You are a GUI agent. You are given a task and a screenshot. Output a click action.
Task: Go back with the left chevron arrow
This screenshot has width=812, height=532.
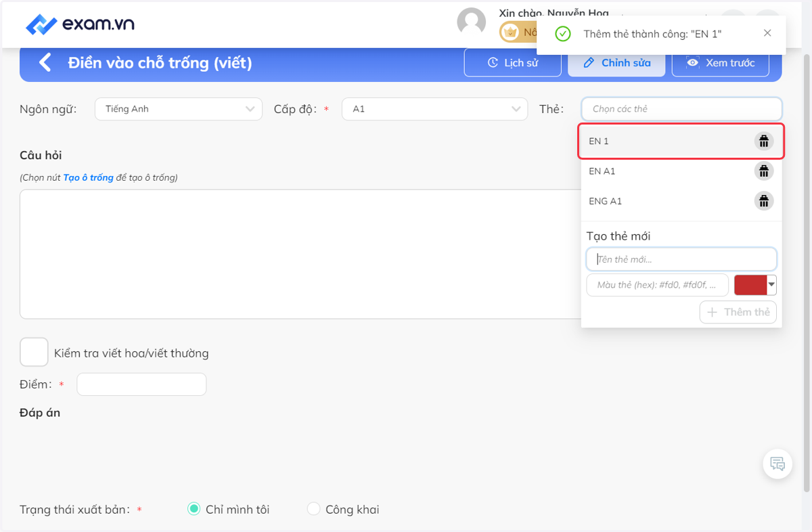[45, 63]
